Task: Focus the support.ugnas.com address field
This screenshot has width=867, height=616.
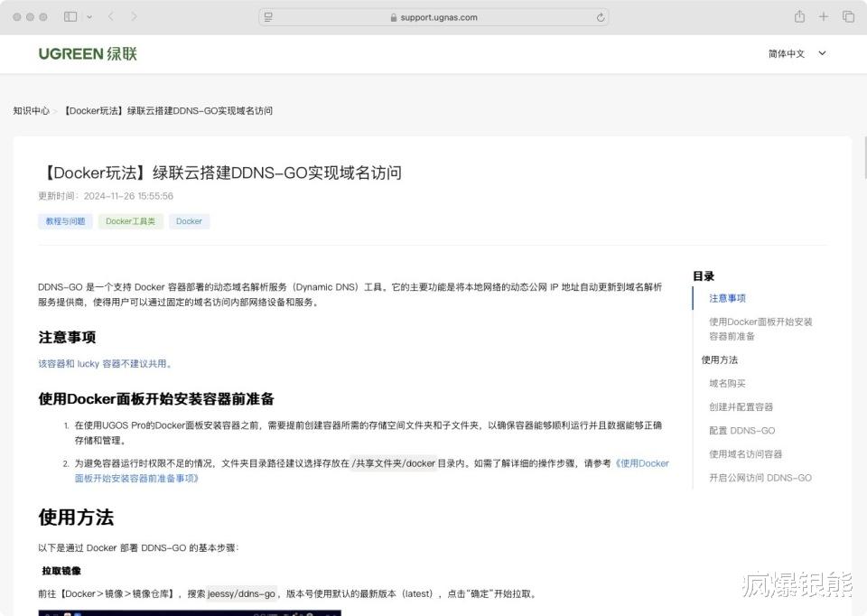Action: coord(433,17)
